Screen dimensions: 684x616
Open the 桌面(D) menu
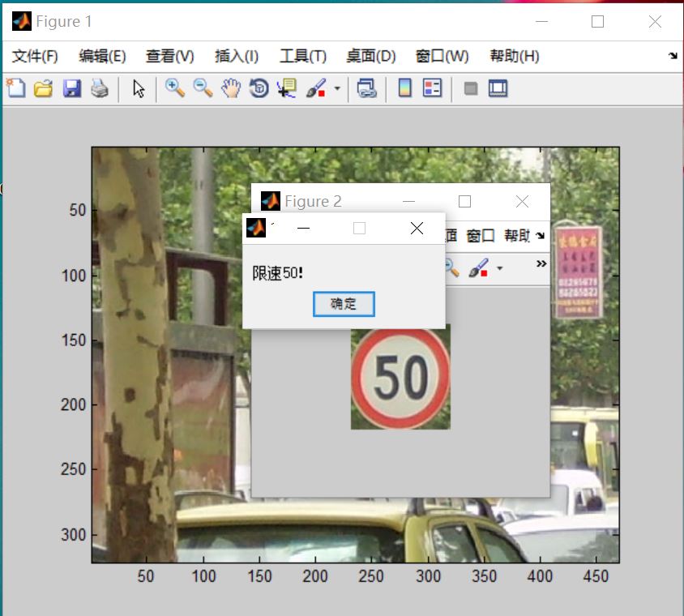pyautogui.click(x=371, y=56)
